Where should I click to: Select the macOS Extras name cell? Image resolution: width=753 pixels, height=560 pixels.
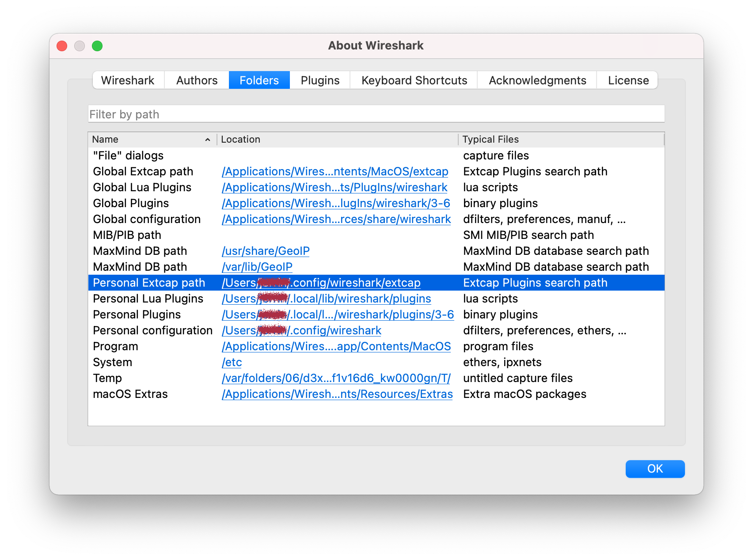[x=130, y=394]
